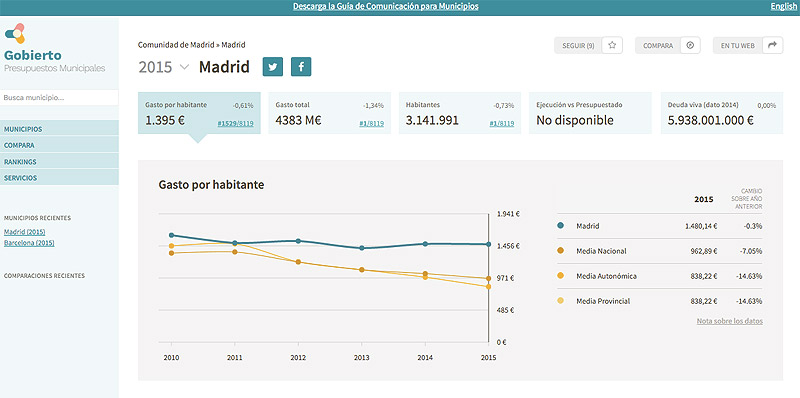
Task: Open recent municipality Barcelona (2015)
Action: [29, 243]
